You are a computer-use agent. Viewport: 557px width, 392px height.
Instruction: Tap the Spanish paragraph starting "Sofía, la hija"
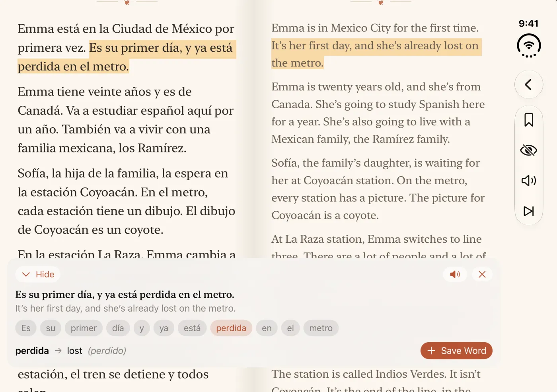127,201
